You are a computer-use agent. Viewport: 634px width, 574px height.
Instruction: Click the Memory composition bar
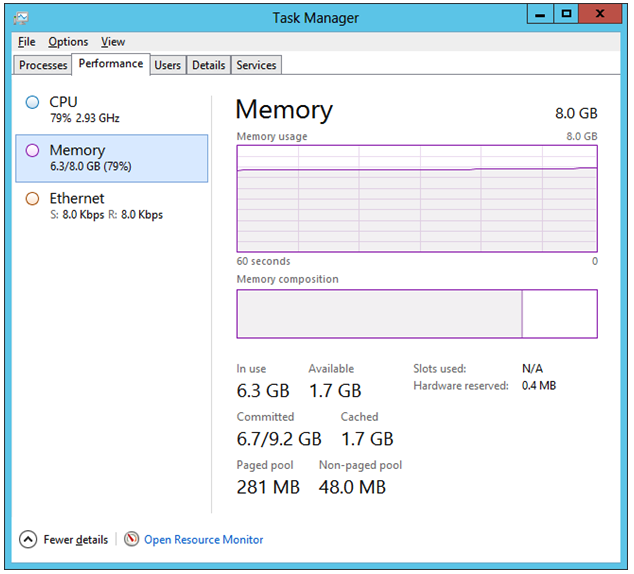417,314
